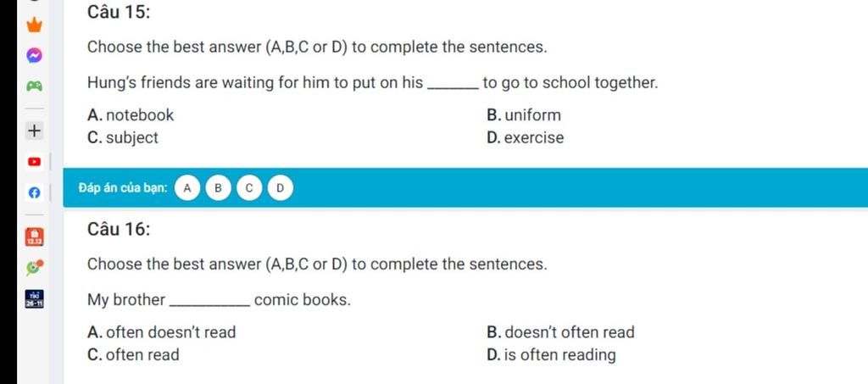Click the 'Đáp án của bạn' answer bar label
The height and width of the screenshot is (384, 868).
point(123,188)
